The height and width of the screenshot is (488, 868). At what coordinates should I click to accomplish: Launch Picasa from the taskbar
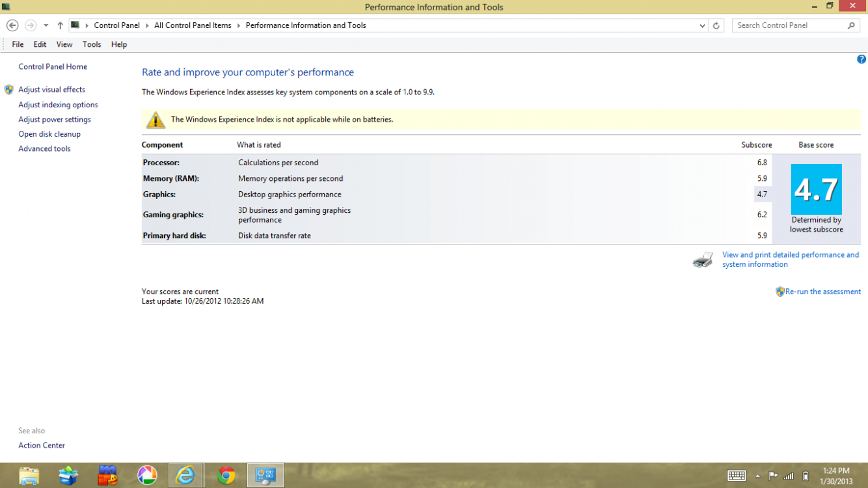coord(147,476)
